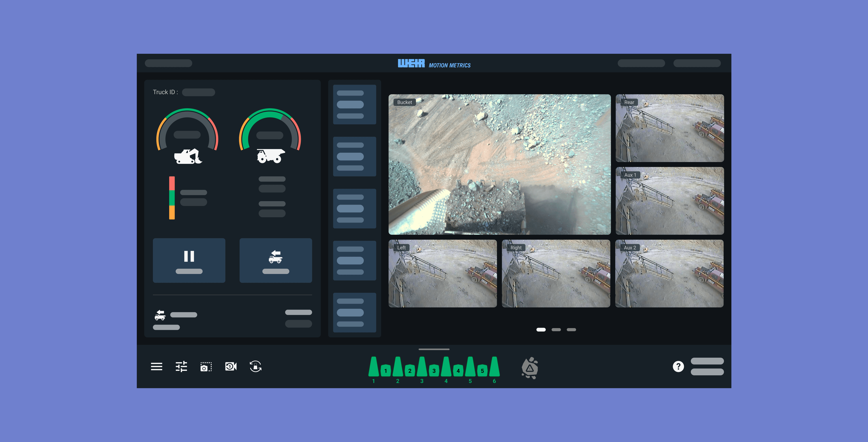
Task: Go to third camera view page indicator
Action: tap(571, 330)
